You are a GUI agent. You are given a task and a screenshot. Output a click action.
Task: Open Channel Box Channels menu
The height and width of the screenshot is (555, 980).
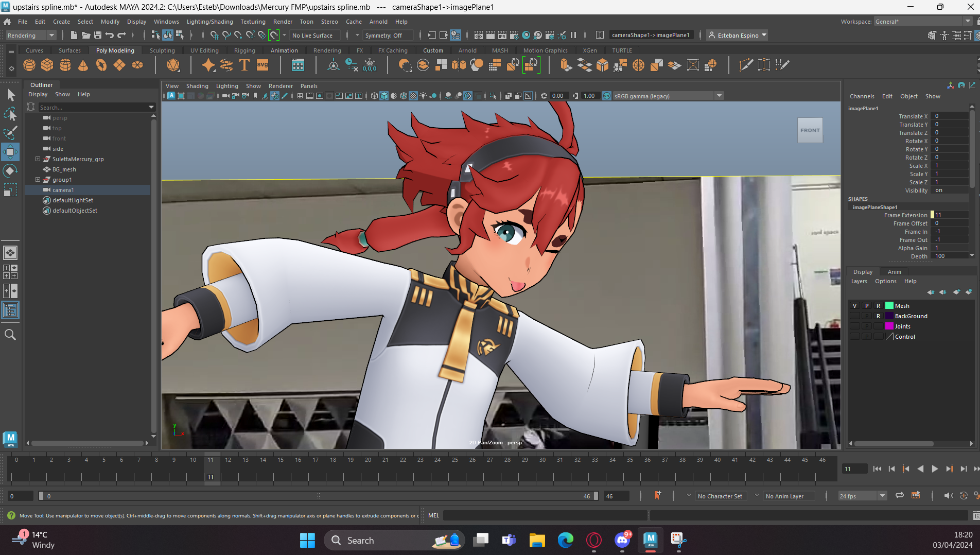(862, 96)
